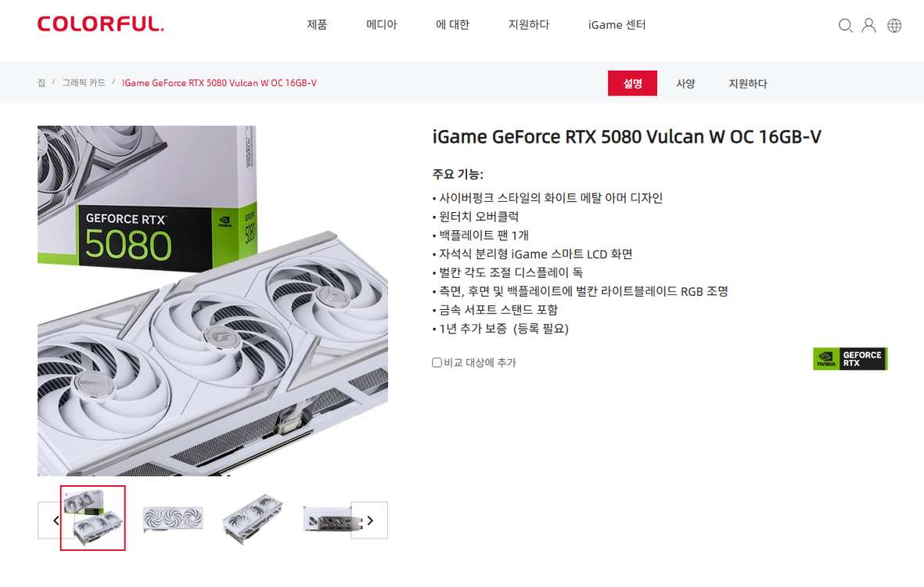
Task: Expand the 제품 navigation menu
Action: (x=317, y=25)
